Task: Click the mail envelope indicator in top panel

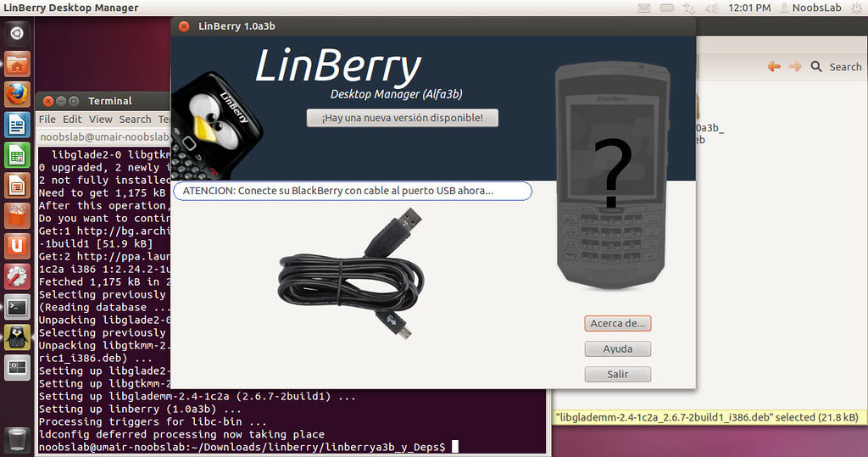Action: coord(644,8)
